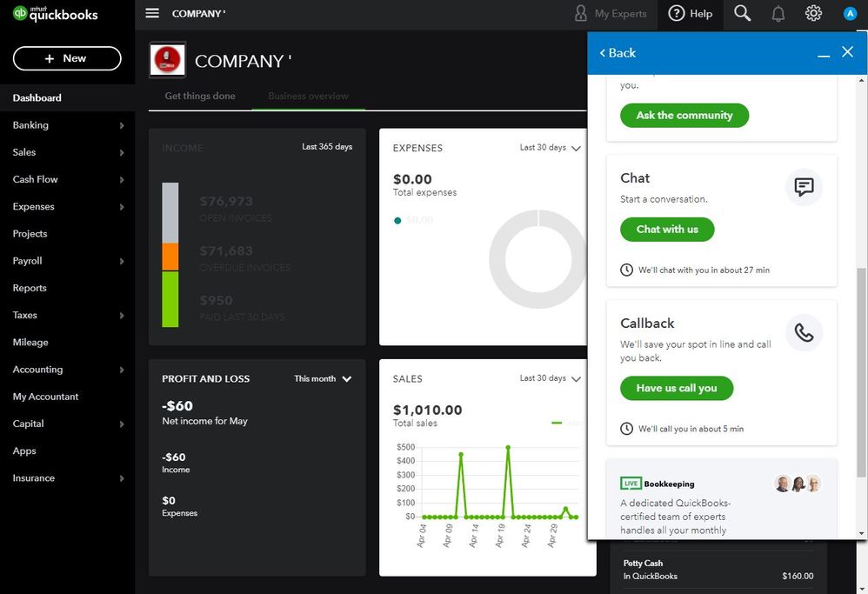The height and width of the screenshot is (594, 868).
Task: Click the Petty Cash account row
Action: click(x=718, y=569)
